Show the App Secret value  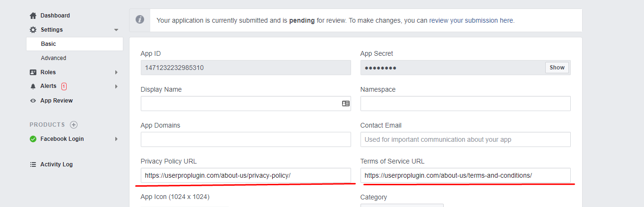coord(557,68)
